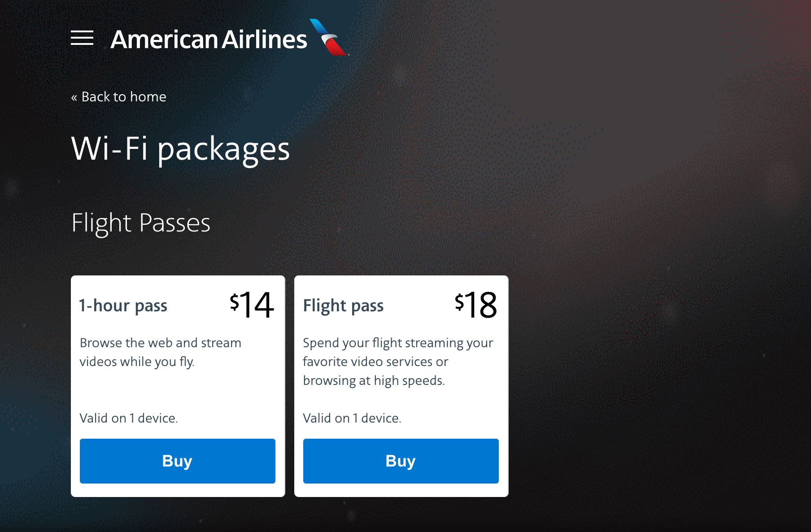Click device validity note in 1-hour pass card
The width and height of the screenshot is (811, 532).
[129, 418]
